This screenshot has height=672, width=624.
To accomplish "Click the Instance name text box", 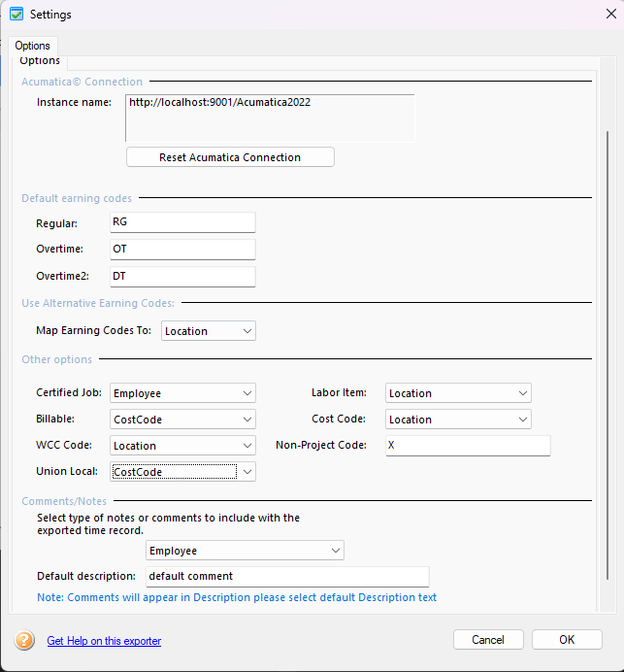I will [270, 118].
